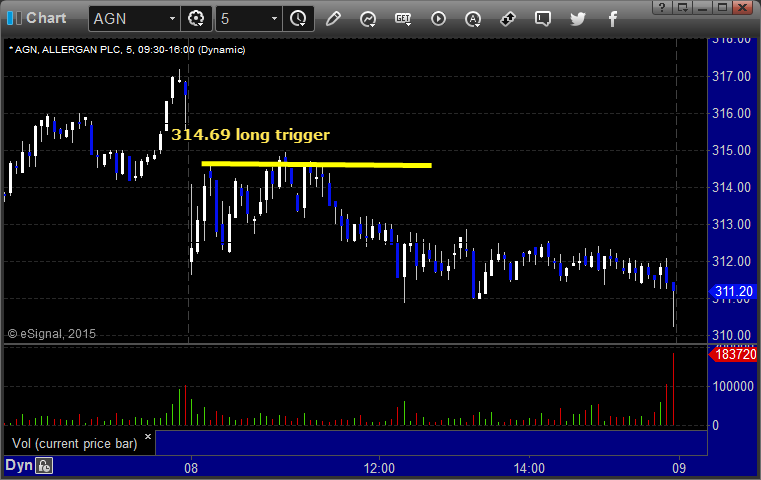Image resolution: width=761 pixels, height=480 pixels.
Task: Open the comment bubble icon
Action: pos(543,19)
